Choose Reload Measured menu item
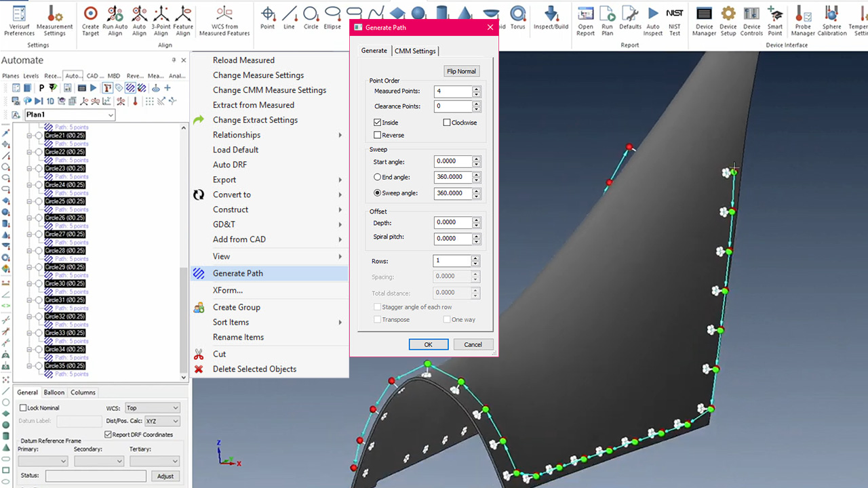 click(x=270, y=60)
